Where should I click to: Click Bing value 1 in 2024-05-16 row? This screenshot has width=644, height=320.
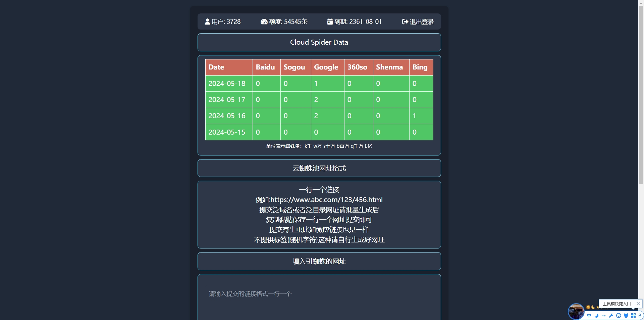pos(421,116)
